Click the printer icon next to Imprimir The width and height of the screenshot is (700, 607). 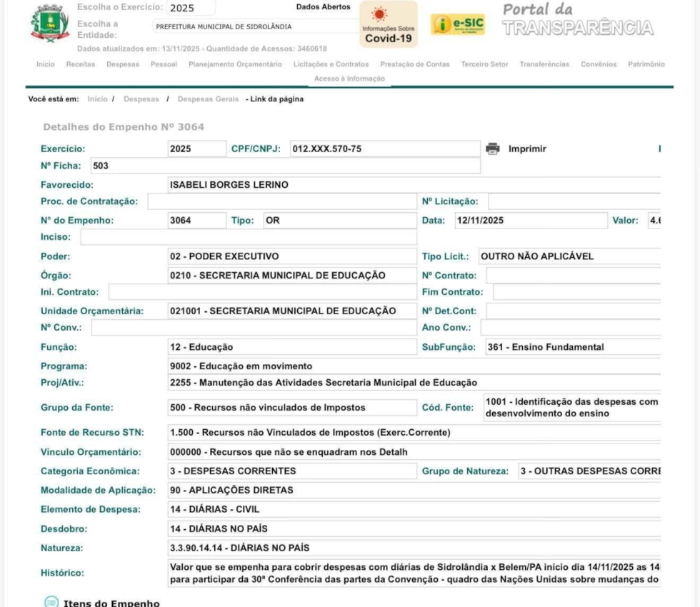coord(493,149)
